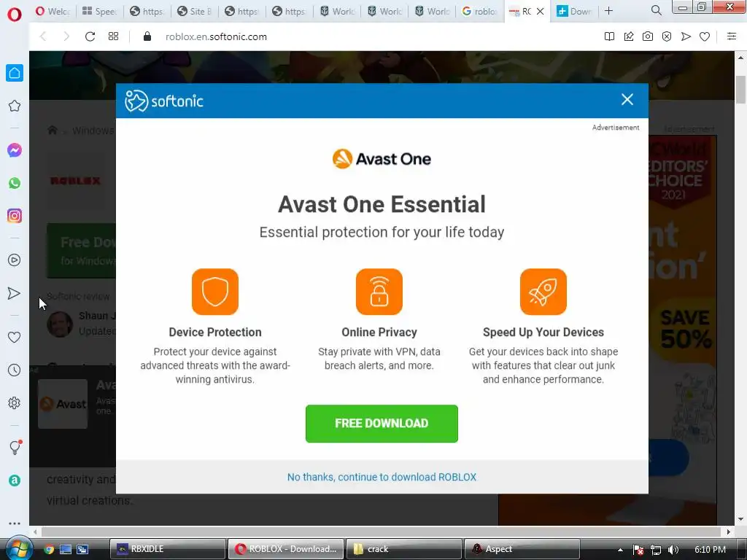Screen dimensions: 747x560
Task: Switch to crack folder taskbar window
Action: click(x=404, y=549)
